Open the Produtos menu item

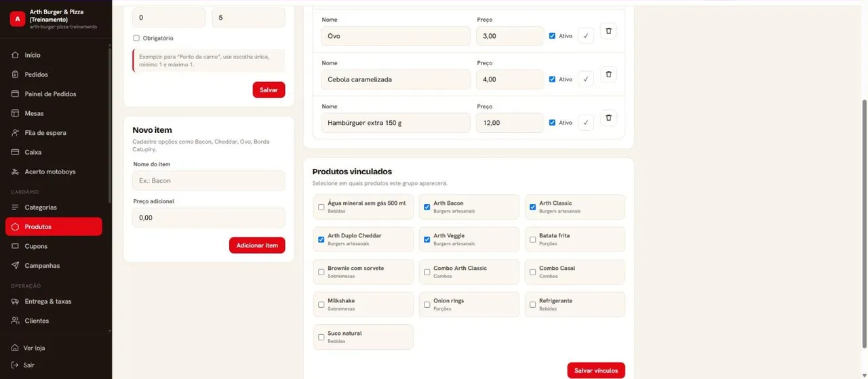pos(54,226)
